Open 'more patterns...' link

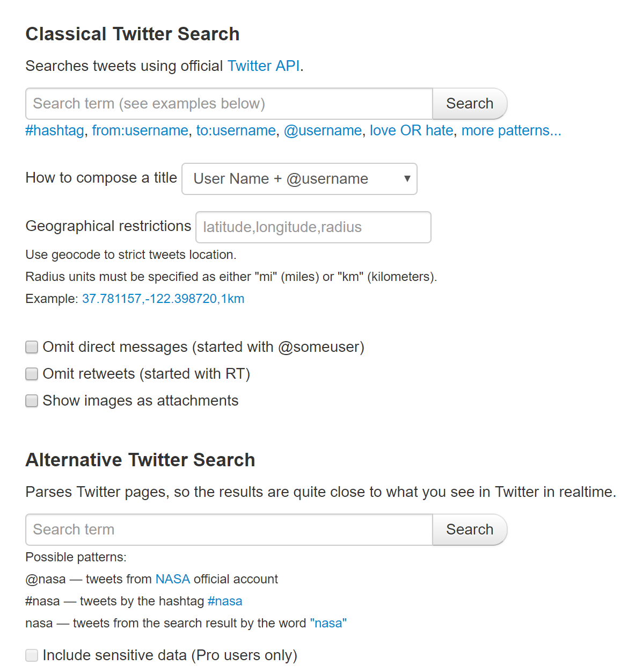(511, 131)
